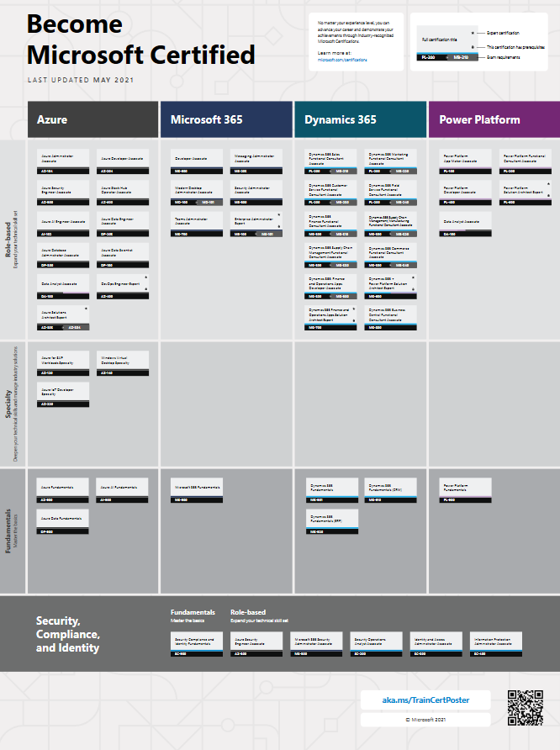Click Dynamics 365 Commerce Functional Consultant card

[x=391, y=256]
